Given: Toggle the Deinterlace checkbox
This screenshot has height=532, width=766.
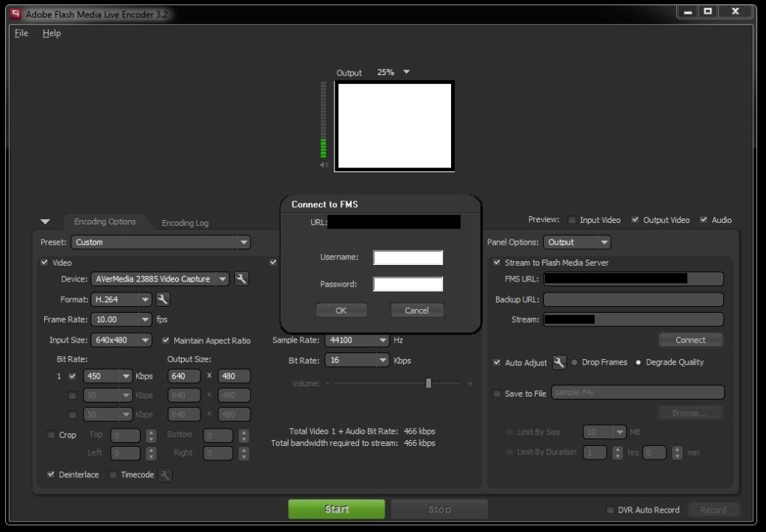Looking at the screenshot, I should tap(51, 474).
